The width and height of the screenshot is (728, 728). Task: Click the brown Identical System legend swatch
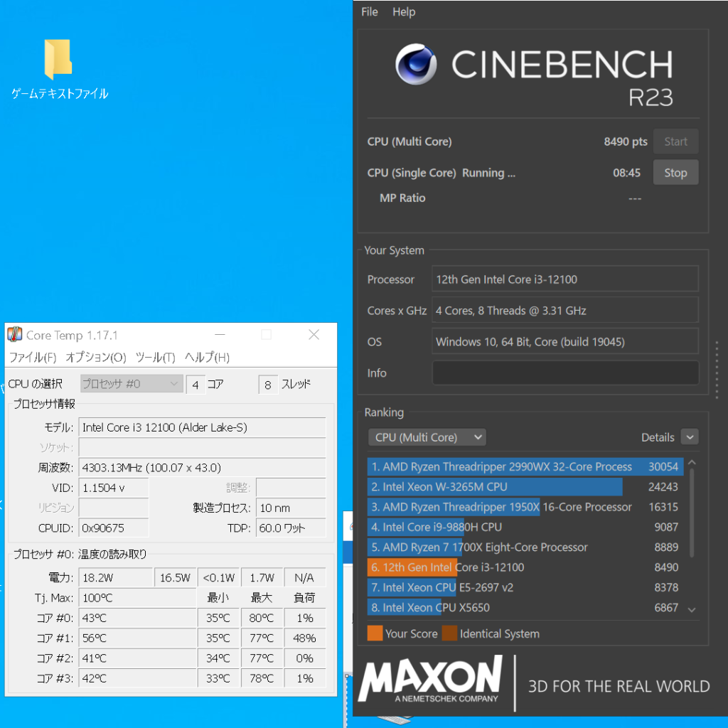click(x=449, y=633)
